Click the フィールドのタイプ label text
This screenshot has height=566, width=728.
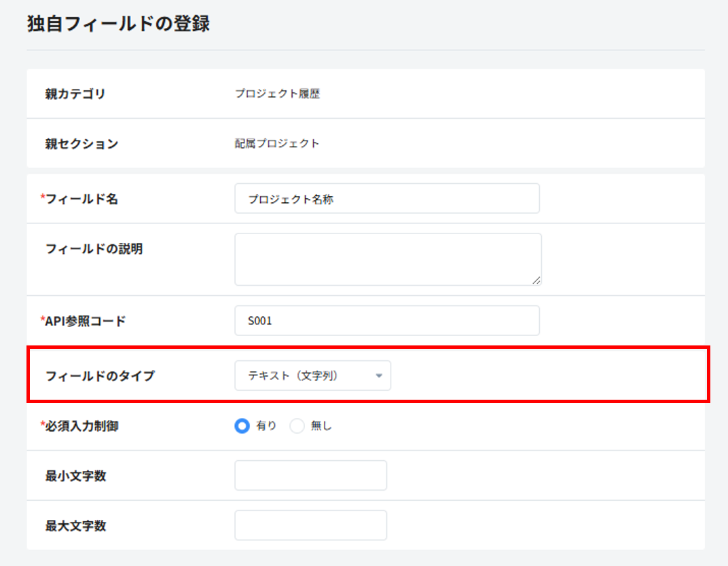tap(100, 376)
